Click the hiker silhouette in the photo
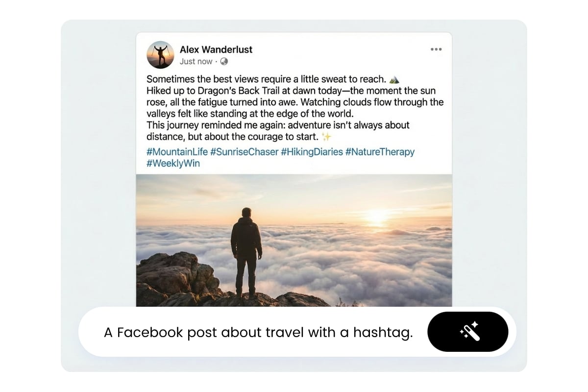This screenshot has width=588, height=392. (x=246, y=252)
